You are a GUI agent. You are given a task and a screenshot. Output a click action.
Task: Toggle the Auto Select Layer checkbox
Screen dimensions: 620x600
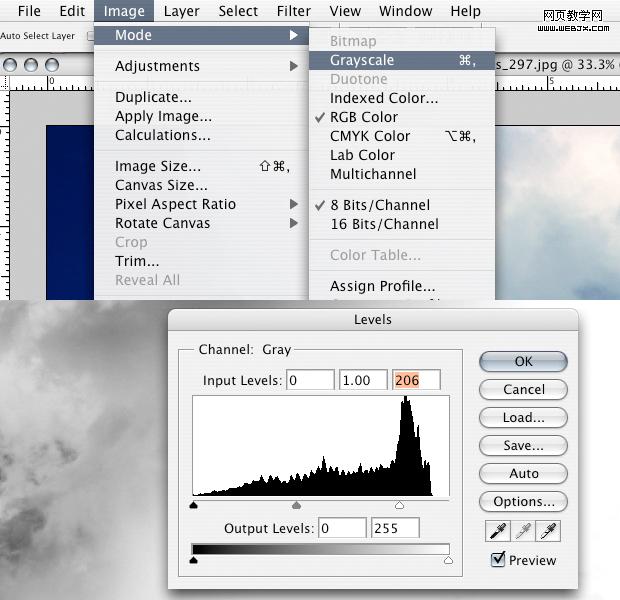coord(91,36)
